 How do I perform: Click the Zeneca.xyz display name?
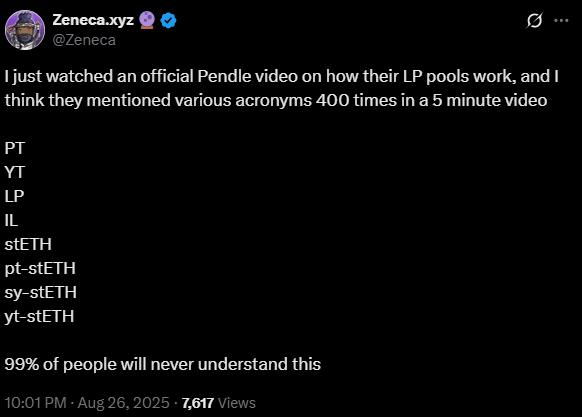pos(93,20)
